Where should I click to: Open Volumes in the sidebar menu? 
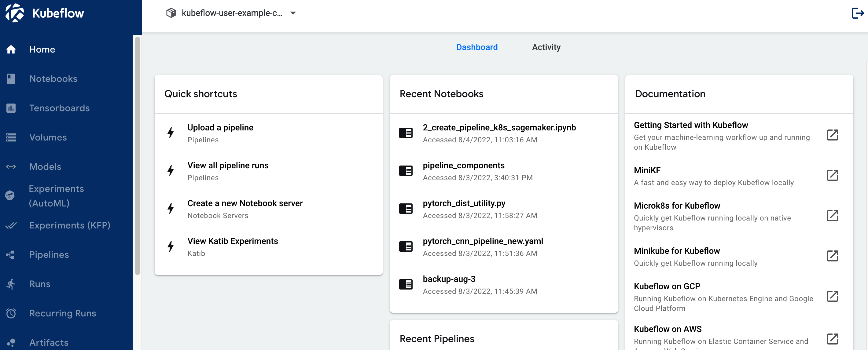click(66, 137)
